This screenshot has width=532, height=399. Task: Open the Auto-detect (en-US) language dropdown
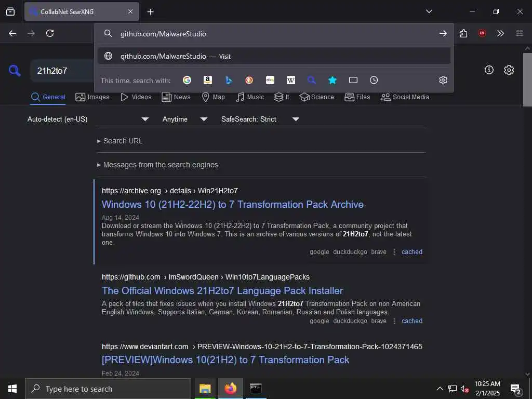pos(88,119)
